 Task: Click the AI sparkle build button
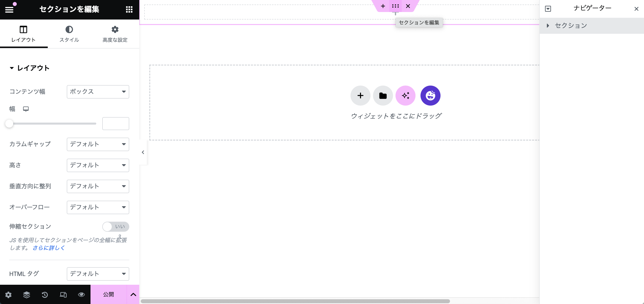pyautogui.click(x=405, y=96)
